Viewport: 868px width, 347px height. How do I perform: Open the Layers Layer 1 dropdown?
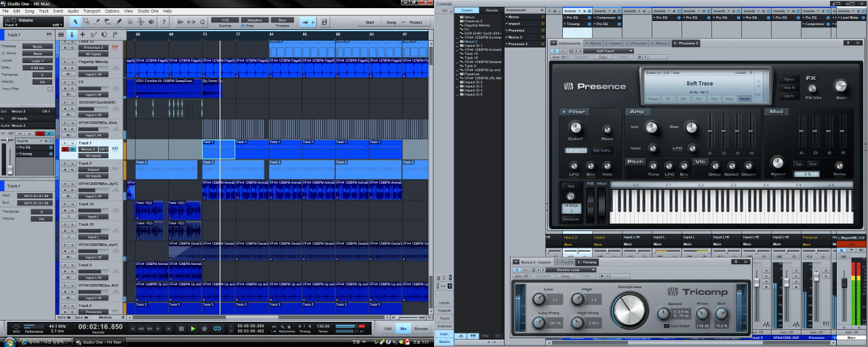click(x=38, y=60)
